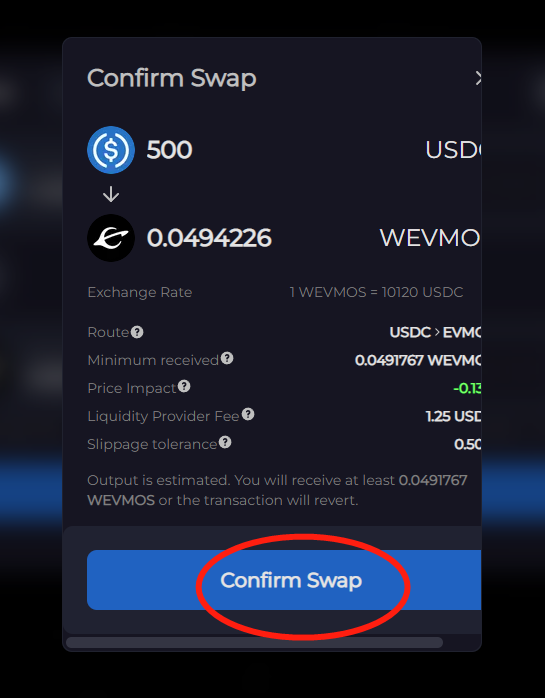Click the horizontal scrollbar at dialog bottom
The width and height of the screenshot is (545, 698).
254,642
